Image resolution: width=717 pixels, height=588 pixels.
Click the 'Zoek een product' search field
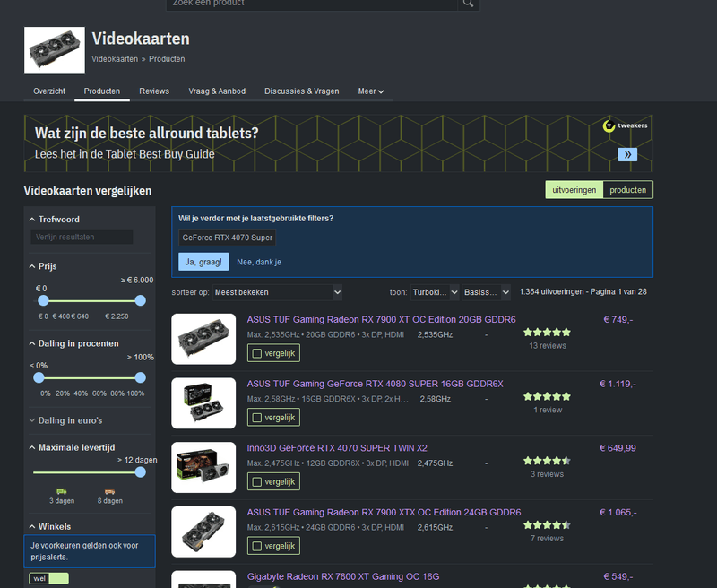(311, 4)
